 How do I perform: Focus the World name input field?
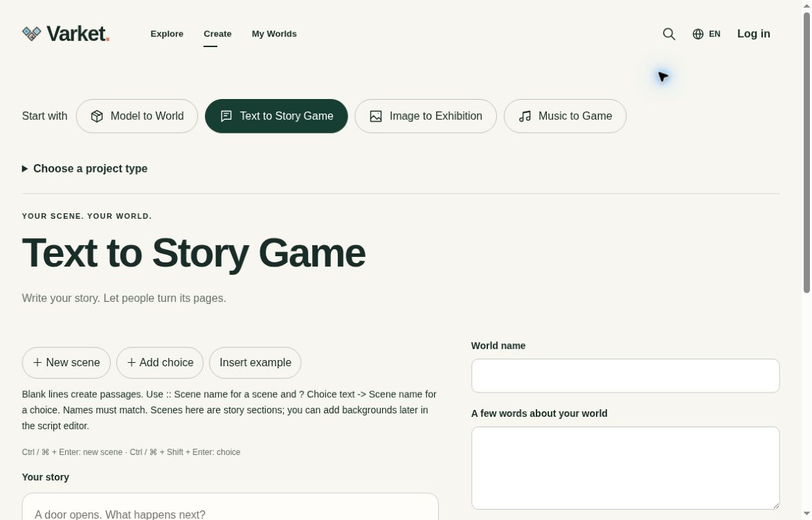tap(625, 375)
